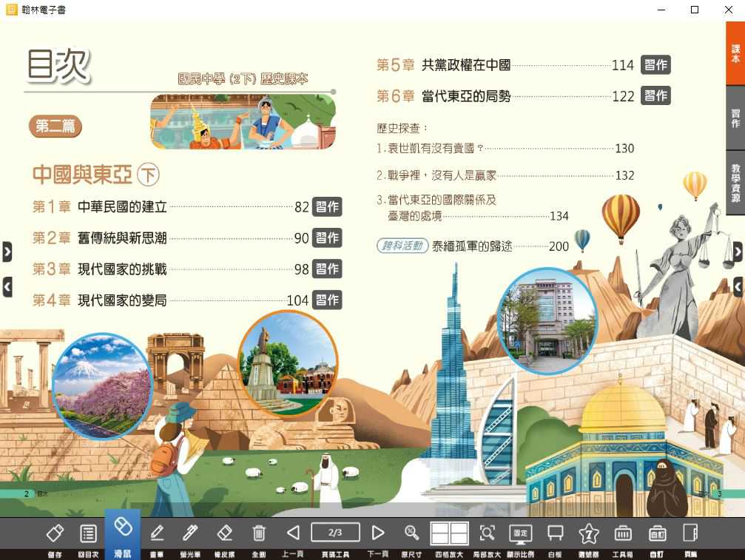
Task: Click the 原尺寸 original size magnifier icon
Action: click(411, 533)
